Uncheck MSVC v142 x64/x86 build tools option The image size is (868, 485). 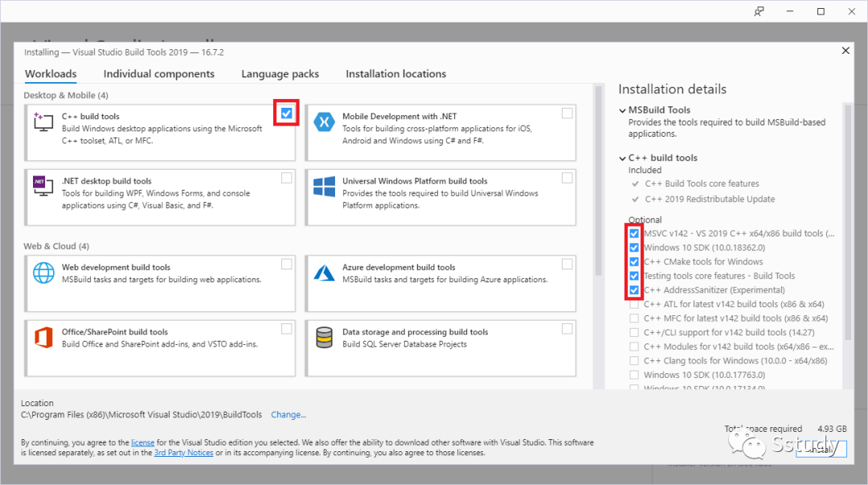pyautogui.click(x=634, y=233)
